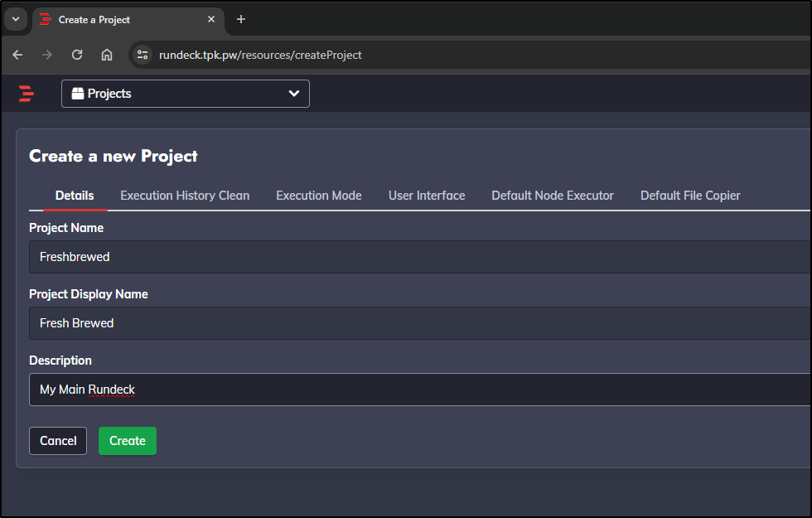Click the Project Display Name label
The width and height of the screenshot is (812, 518).
[89, 294]
